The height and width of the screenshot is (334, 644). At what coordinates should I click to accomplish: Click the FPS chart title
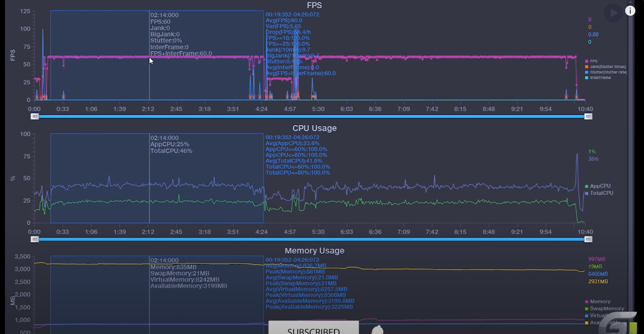[315, 5]
